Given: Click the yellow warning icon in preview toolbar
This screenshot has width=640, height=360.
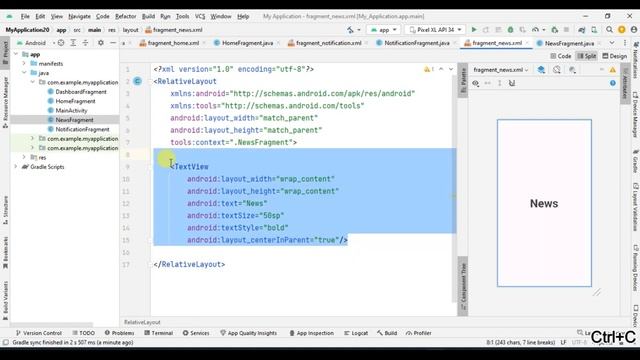Looking at the screenshot, I should (x=613, y=70).
